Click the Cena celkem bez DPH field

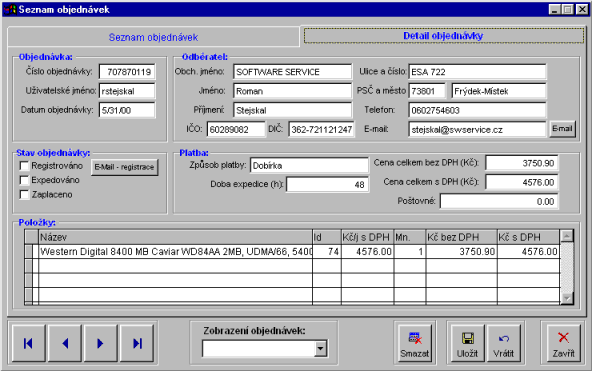click(x=521, y=163)
